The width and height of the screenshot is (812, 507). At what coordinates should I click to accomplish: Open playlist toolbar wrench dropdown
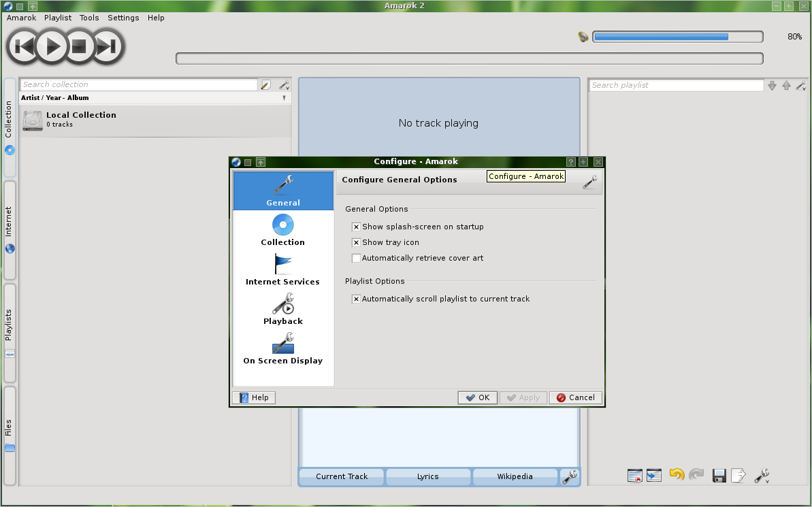click(762, 476)
